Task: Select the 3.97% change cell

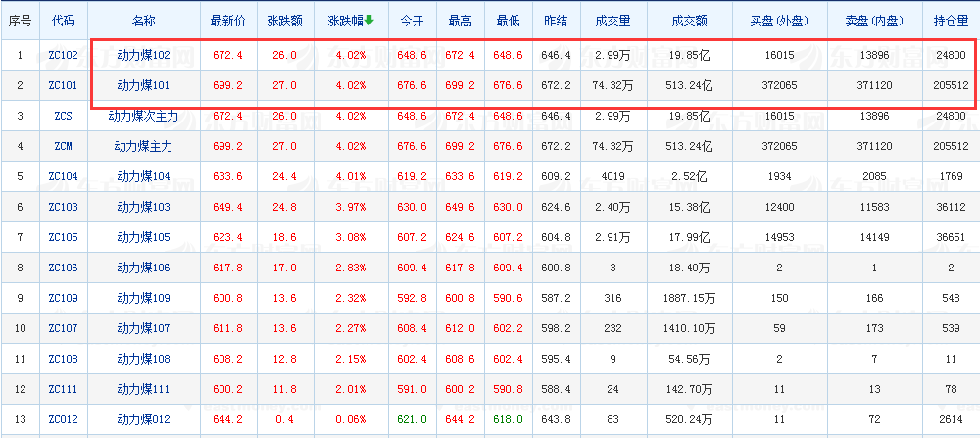Action: point(351,207)
